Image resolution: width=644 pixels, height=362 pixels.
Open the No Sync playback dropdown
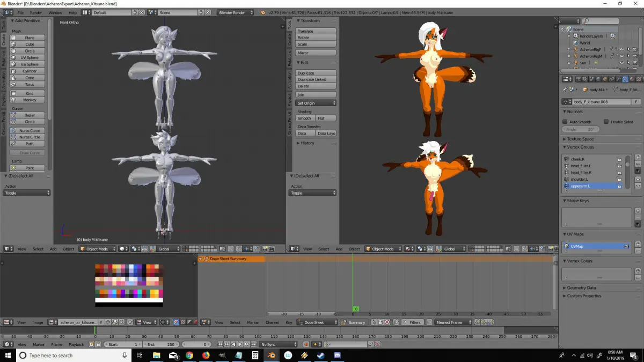pos(279,344)
